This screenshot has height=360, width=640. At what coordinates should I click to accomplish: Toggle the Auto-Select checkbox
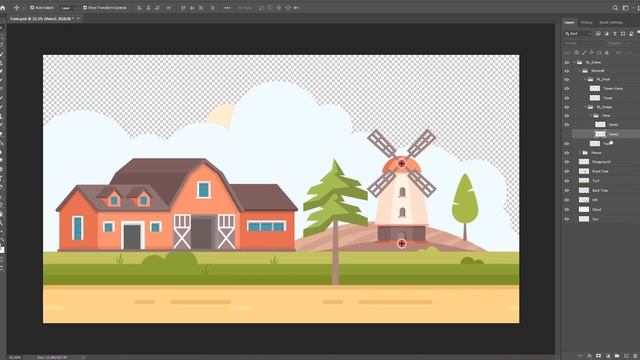tap(32, 8)
